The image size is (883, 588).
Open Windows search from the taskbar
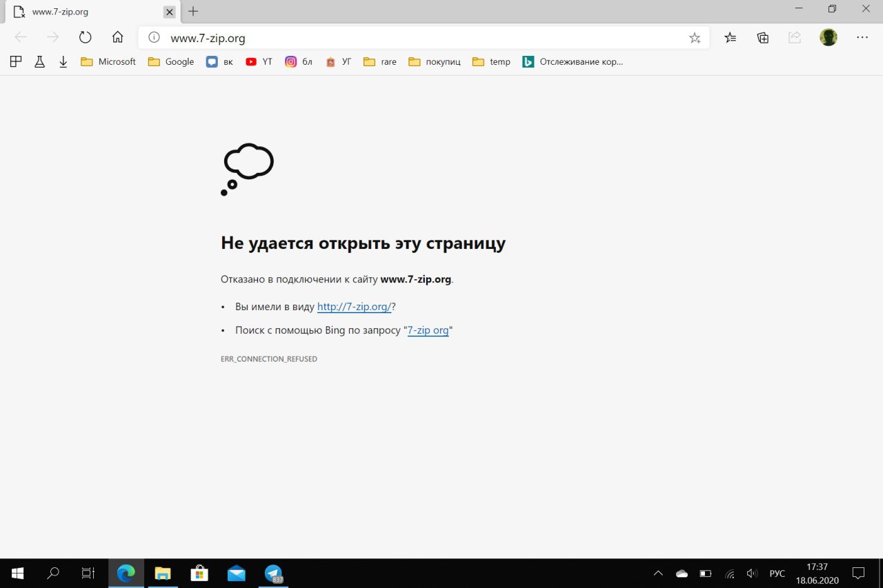(52, 573)
